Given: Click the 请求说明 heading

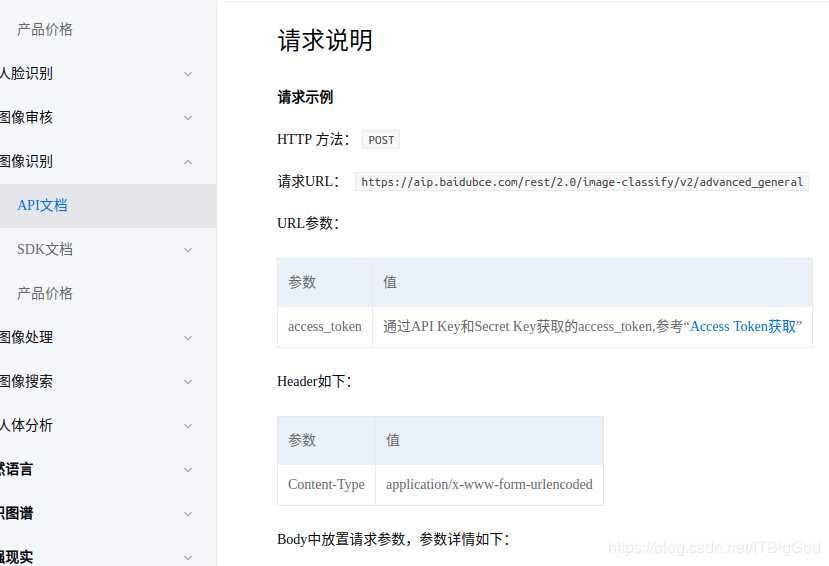Looking at the screenshot, I should 325,41.
